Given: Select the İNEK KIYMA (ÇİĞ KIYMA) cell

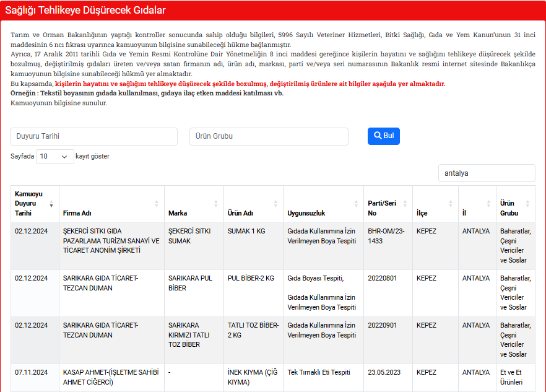Looking at the screenshot, I should click(253, 377).
